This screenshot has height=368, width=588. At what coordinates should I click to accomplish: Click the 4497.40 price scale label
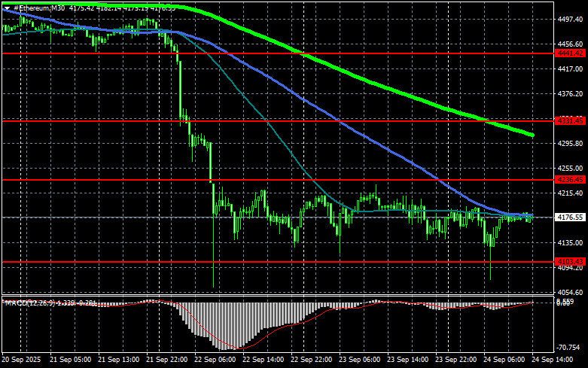click(x=570, y=20)
